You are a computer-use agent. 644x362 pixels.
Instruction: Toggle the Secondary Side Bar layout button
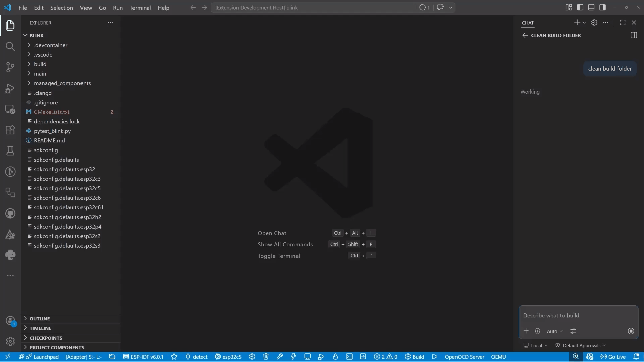(x=603, y=7)
